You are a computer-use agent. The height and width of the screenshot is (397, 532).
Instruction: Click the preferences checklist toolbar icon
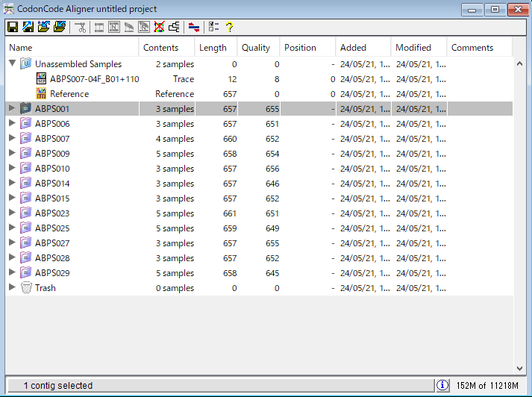tap(213, 28)
